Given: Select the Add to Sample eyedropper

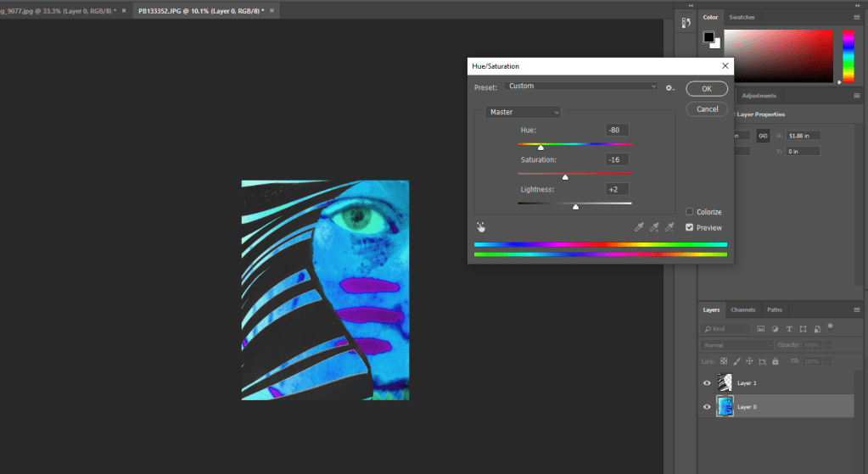Looking at the screenshot, I should pyautogui.click(x=654, y=227).
